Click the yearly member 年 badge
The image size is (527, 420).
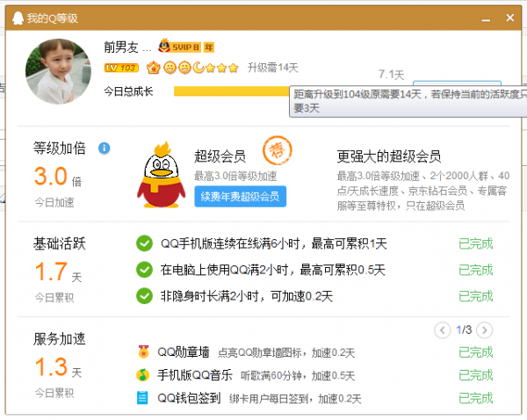point(209,47)
